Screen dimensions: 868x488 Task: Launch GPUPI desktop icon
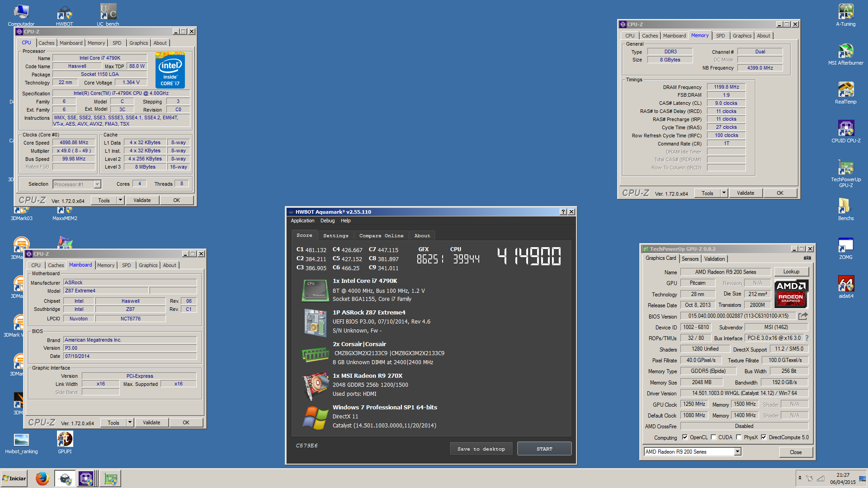click(65, 442)
